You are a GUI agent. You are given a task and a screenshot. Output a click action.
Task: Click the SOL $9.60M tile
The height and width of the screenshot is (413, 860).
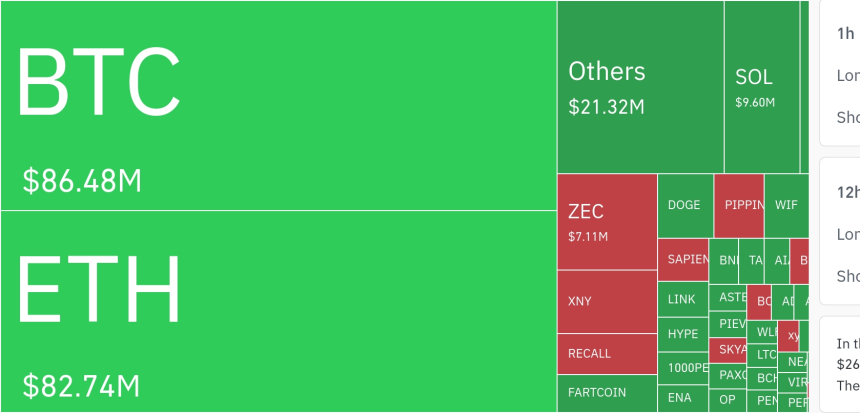coord(761,87)
